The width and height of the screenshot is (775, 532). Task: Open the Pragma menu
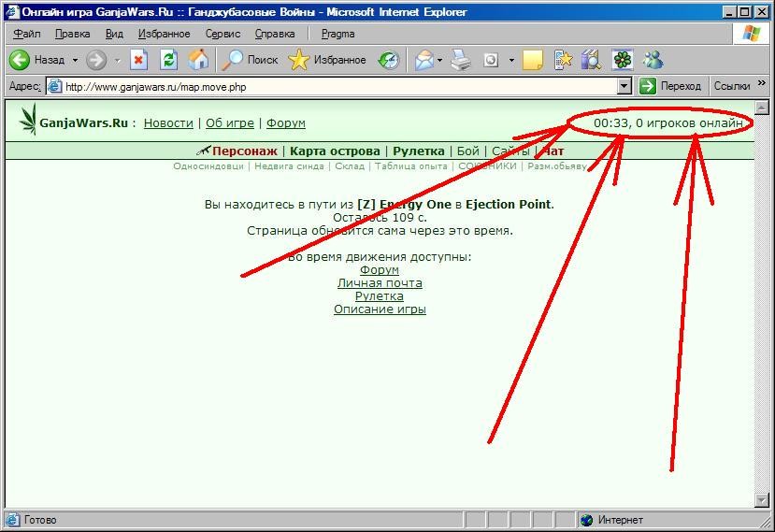click(338, 34)
